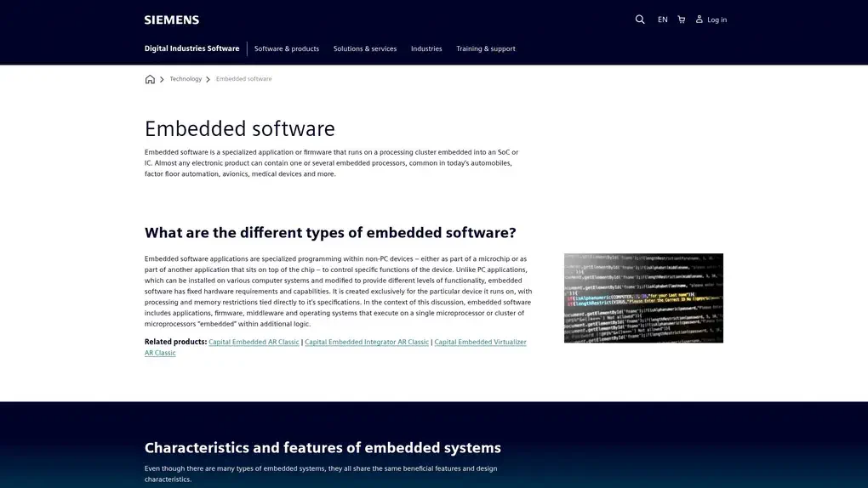Screen dimensions: 868x488
Task: Open the shopping cart icon
Action: (x=682, y=20)
